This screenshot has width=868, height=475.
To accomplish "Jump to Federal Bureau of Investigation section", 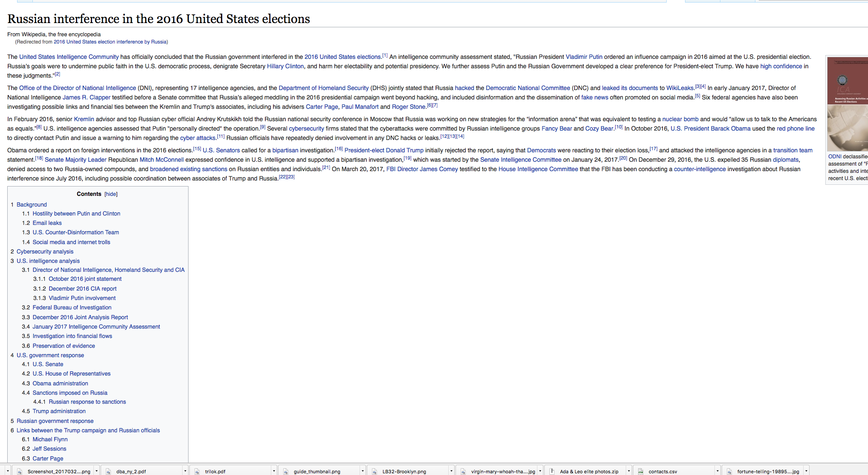I will pyautogui.click(x=72, y=307).
